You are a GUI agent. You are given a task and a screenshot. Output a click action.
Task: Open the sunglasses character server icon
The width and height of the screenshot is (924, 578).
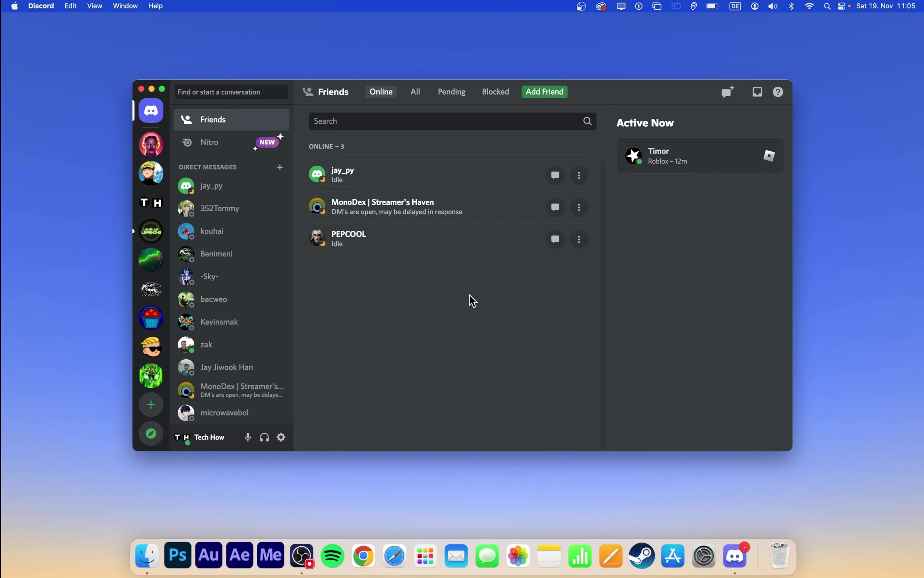click(x=151, y=347)
